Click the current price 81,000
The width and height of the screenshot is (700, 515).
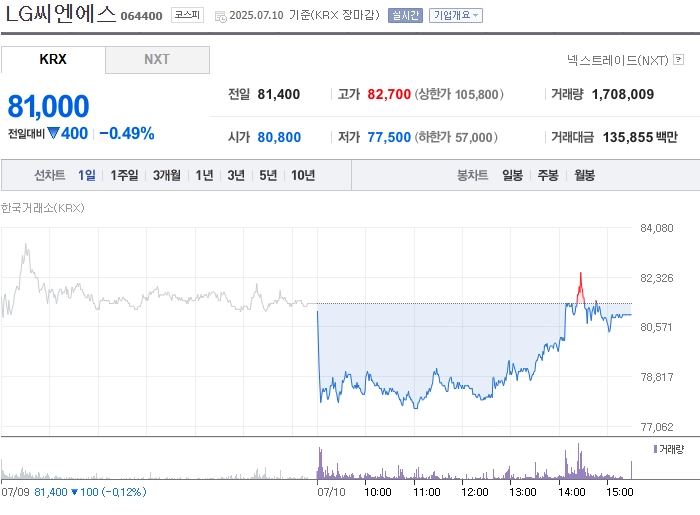pyautogui.click(x=48, y=106)
